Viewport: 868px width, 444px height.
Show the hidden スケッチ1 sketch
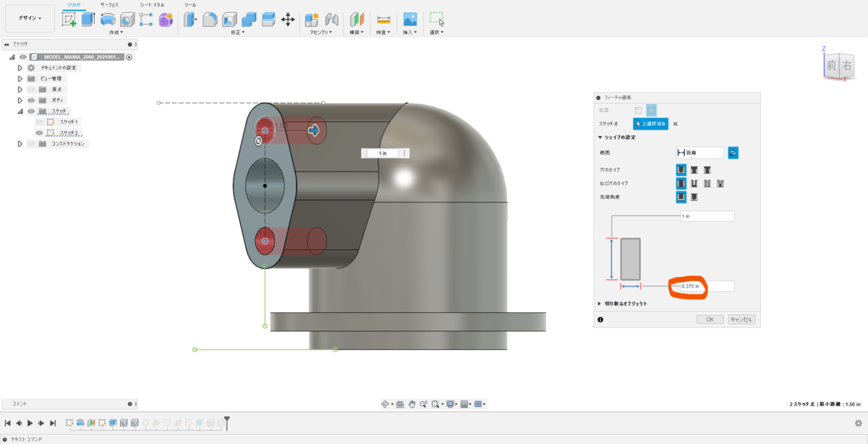(40, 122)
